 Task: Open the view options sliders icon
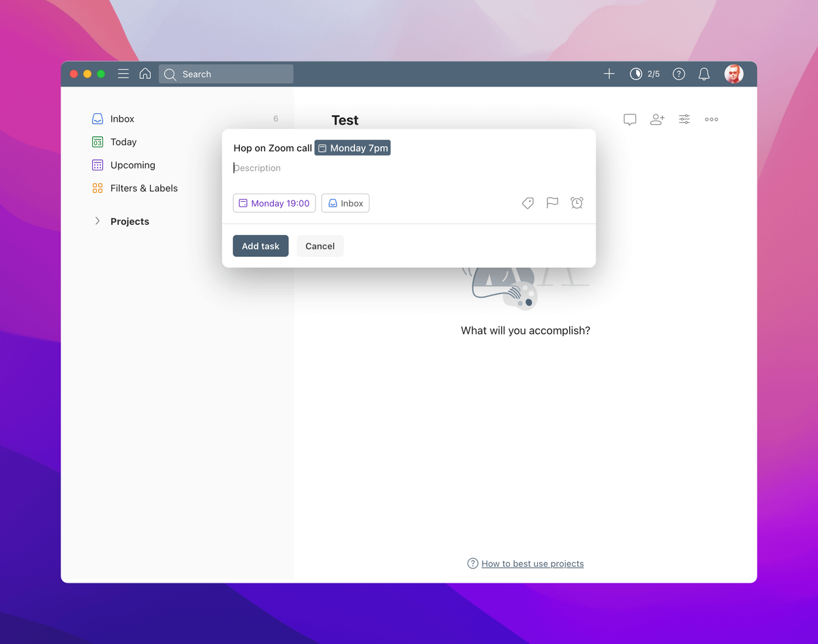tap(684, 120)
